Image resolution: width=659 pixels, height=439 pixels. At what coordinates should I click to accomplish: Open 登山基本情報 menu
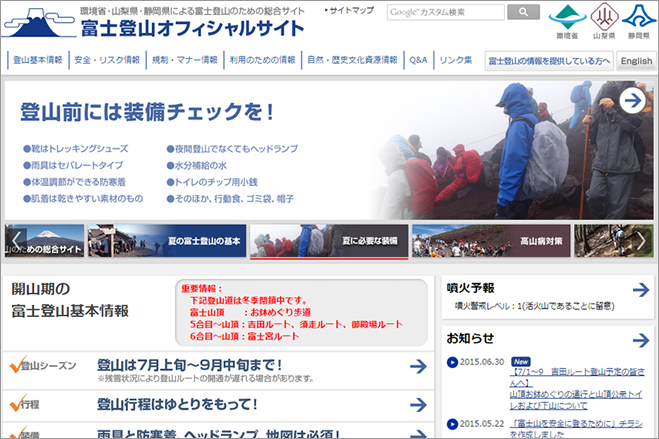pyautogui.click(x=38, y=60)
